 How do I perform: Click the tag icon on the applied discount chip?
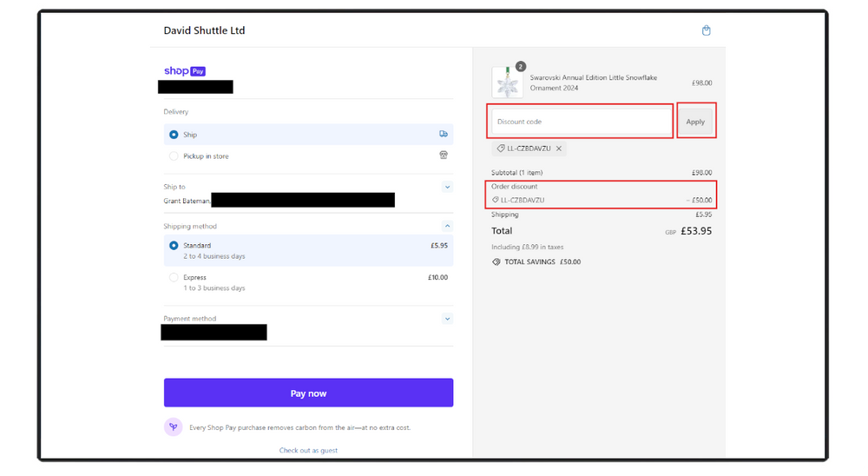(501, 149)
